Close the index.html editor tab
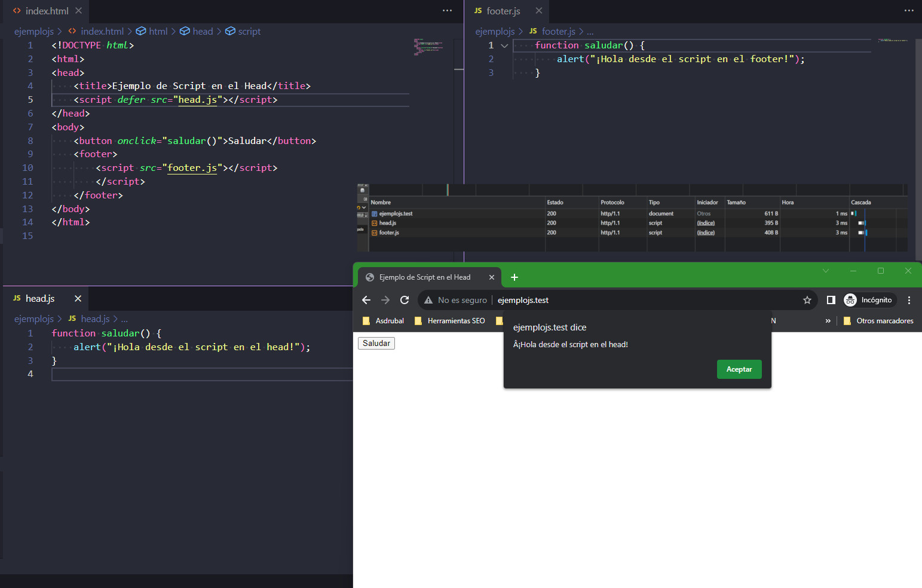Image resolution: width=922 pixels, height=588 pixels. pyautogui.click(x=78, y=11)
